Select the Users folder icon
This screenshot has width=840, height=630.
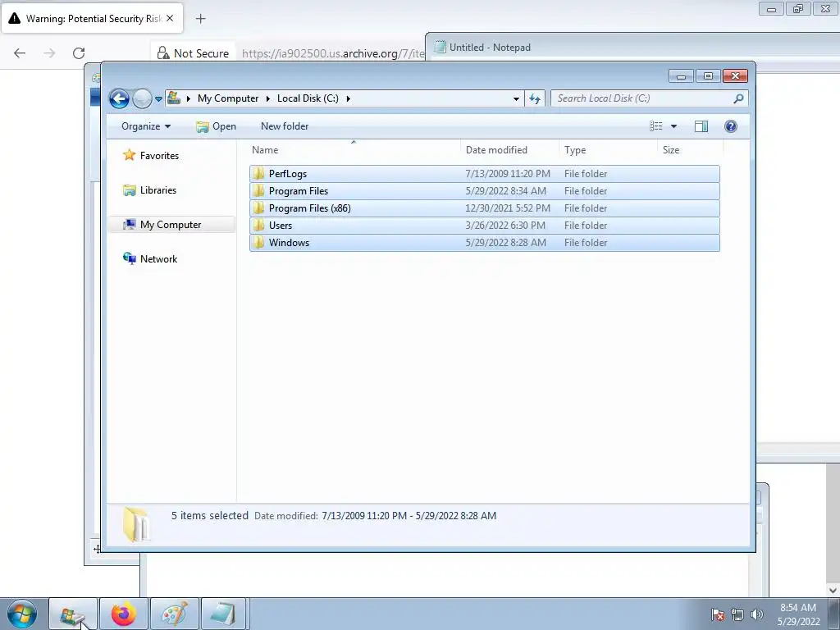click(x=258, y=225)
